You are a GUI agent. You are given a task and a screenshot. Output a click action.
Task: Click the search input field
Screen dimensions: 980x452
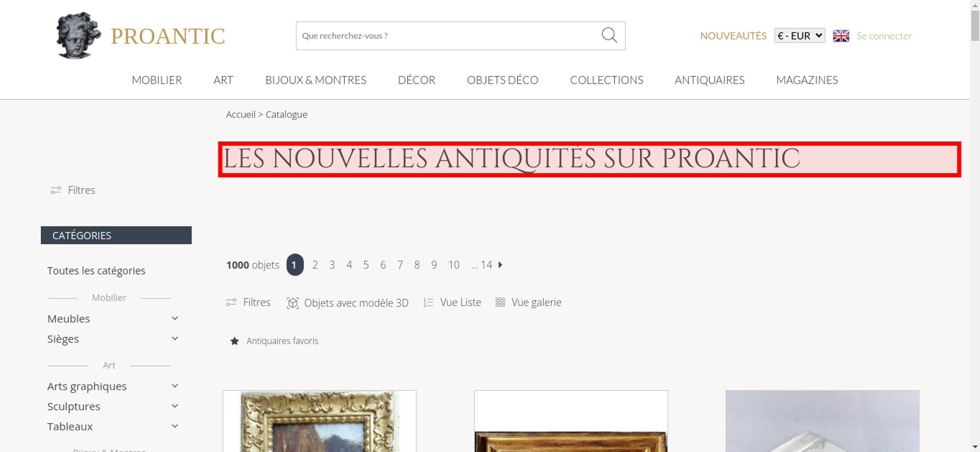(x=448, y=36)
